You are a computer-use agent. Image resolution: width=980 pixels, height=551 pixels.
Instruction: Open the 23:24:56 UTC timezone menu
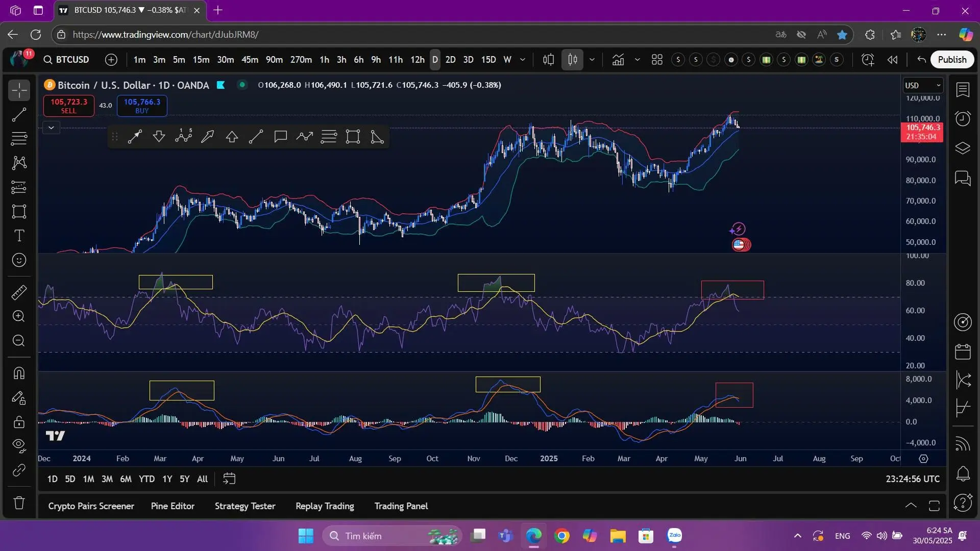click(x=913, y=479)
